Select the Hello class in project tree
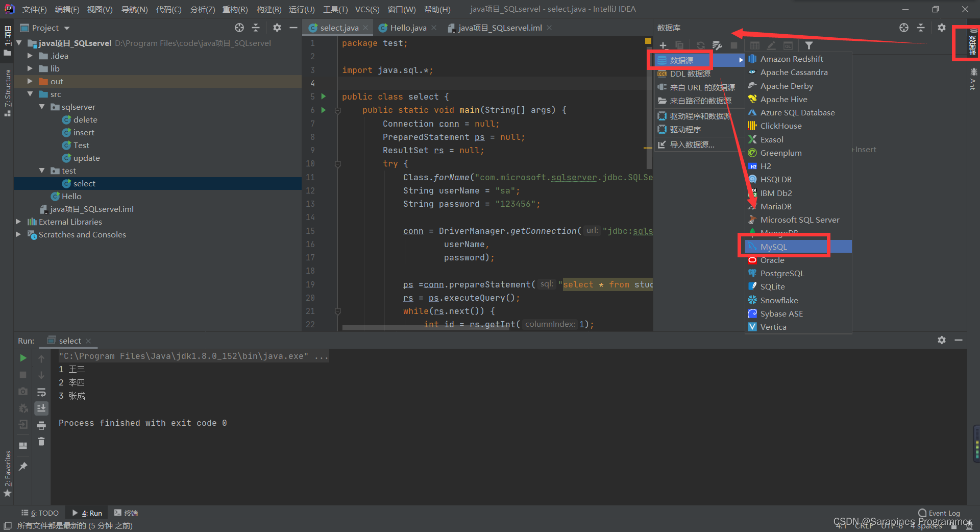Viewport: 980px width, 532px height. pyautogui.click(x=66, y=196)
